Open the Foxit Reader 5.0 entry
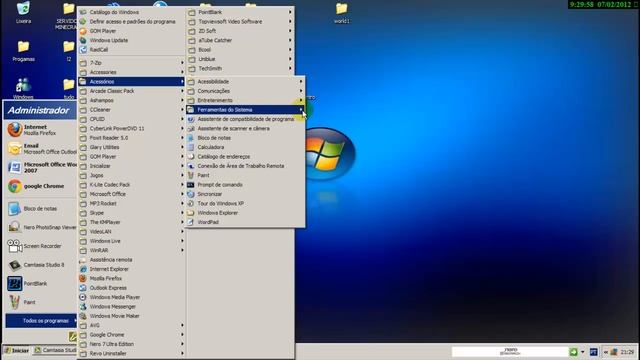 (x=131, y=138)
